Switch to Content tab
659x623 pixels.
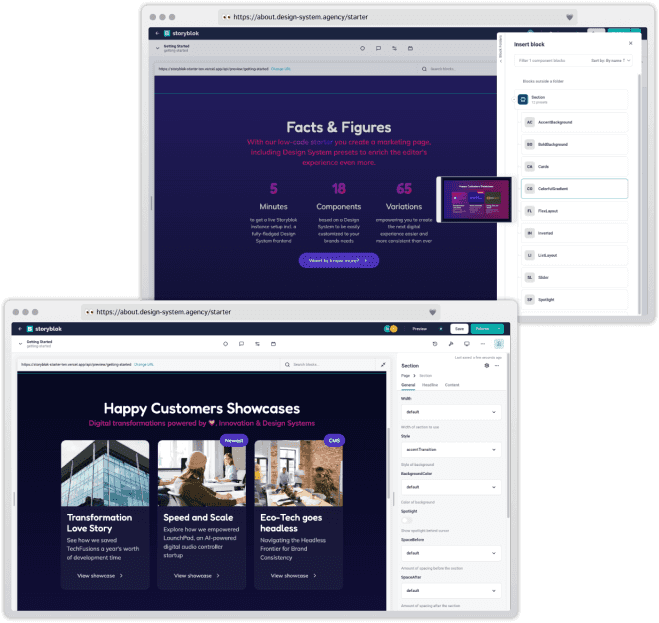tap(452, 385)
